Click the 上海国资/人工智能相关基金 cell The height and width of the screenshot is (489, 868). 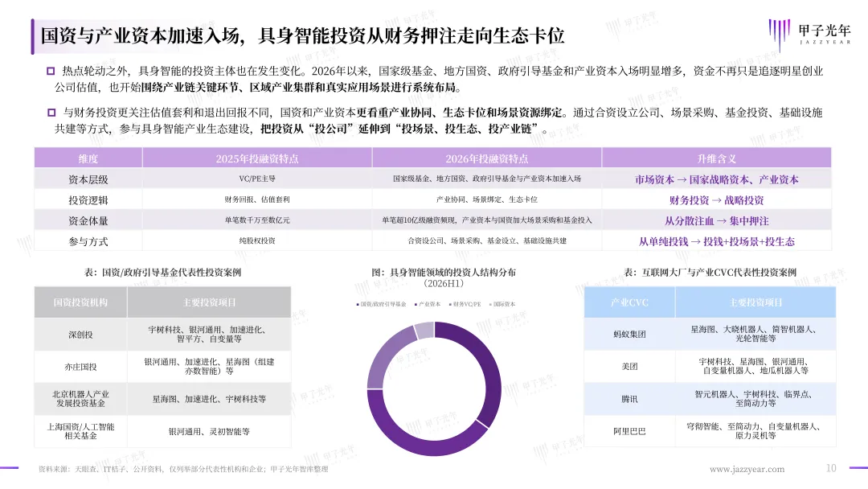81,431
